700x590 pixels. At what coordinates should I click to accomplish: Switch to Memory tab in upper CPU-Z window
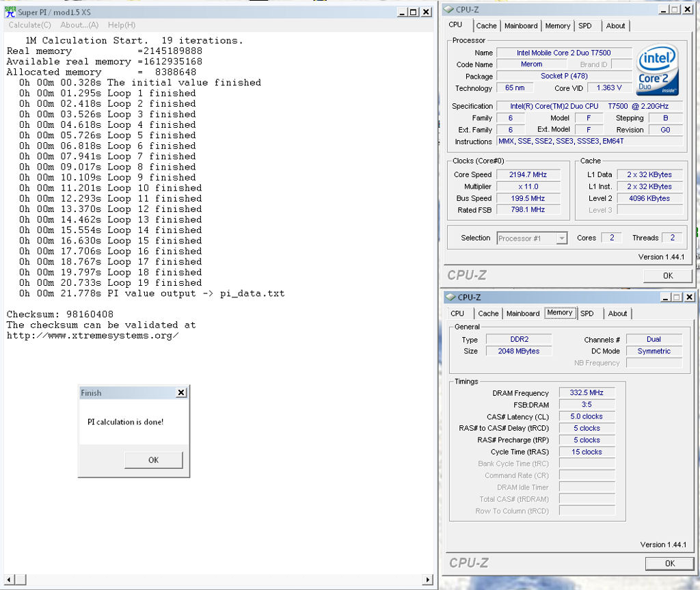click(558, 26)
